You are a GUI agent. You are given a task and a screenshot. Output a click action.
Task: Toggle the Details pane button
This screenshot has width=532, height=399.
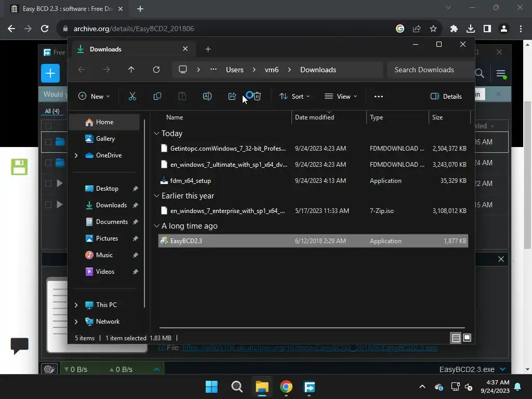[x=446, y=96]
